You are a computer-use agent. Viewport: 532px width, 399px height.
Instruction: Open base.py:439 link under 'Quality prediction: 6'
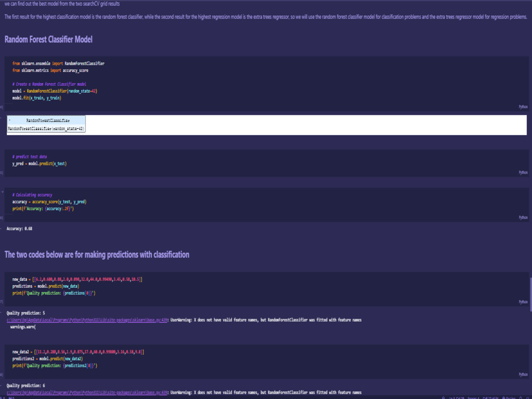click(x=87, y=393)
